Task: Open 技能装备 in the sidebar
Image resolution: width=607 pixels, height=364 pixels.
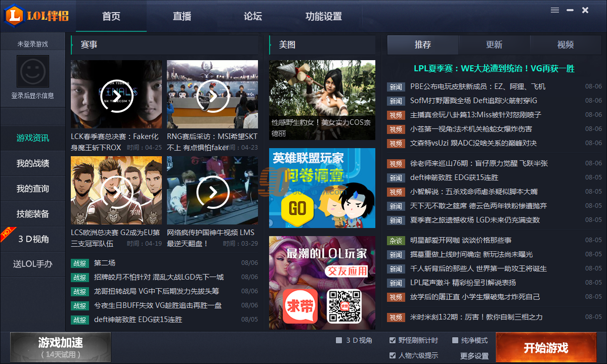Action: tap(33, 214)
